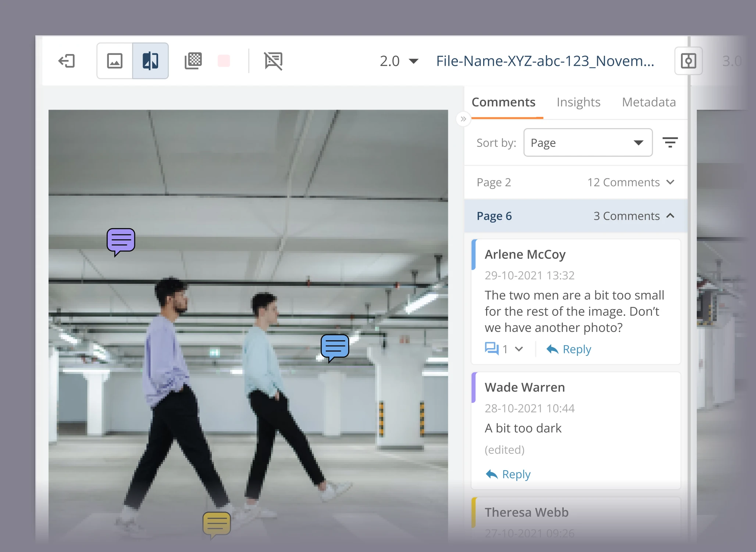The image size is (756, 552).
Task: Click the '3 Comments' count label
Action: [627, 216]
